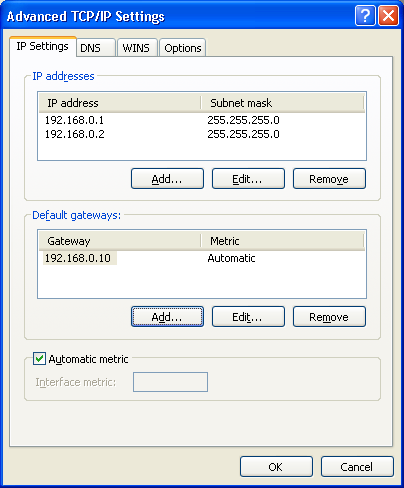Click the Subnet mask column header
Screen dimensions: 404x488
point(282,103)
